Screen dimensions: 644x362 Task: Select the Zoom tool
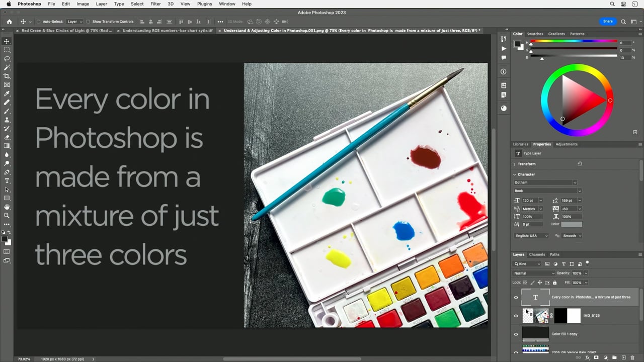pos(7,215)
